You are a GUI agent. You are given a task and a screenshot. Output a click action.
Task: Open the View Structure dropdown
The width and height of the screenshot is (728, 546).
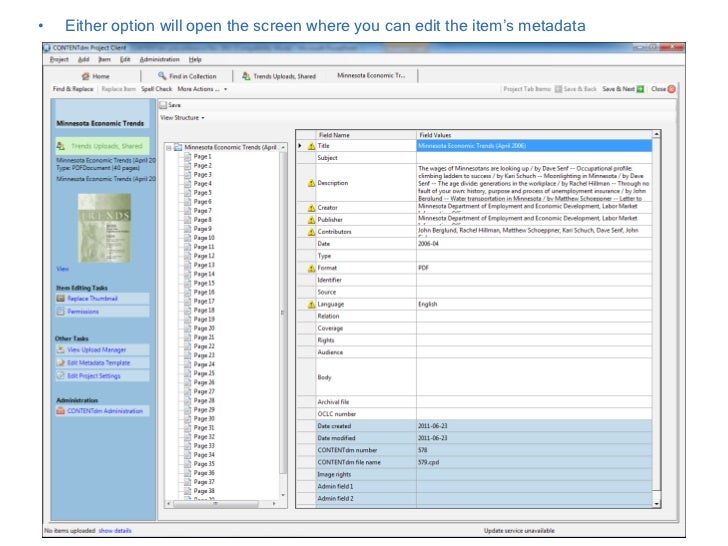click(182, 118)
